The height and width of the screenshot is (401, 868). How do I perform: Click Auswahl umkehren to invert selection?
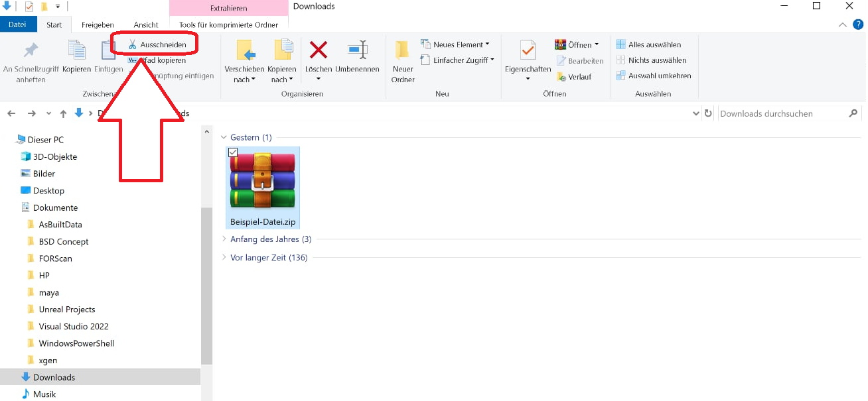coord(620,76)
